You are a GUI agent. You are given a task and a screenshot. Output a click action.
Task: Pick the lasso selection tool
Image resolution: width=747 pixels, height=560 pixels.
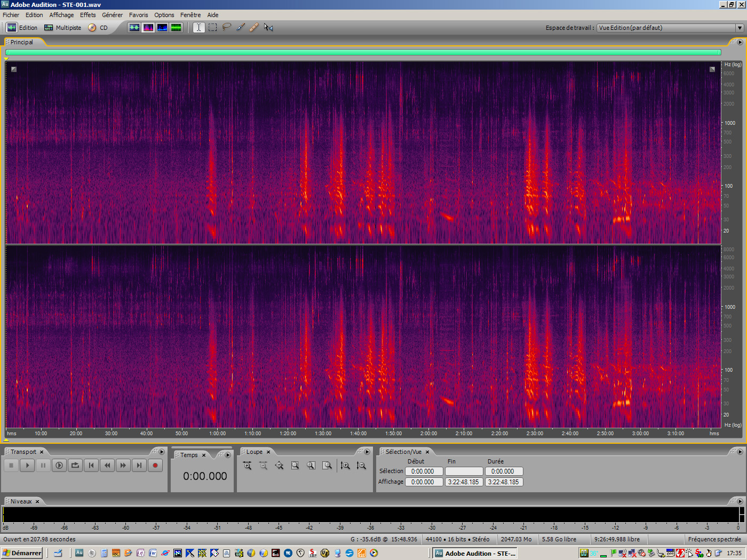tap(226, 27)
